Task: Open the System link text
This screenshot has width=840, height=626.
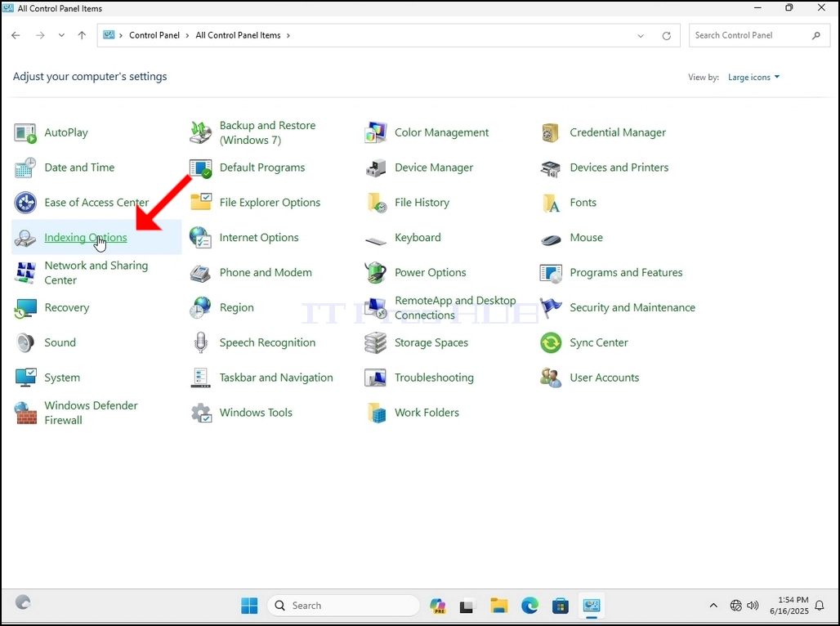Action: click(62, 378)
